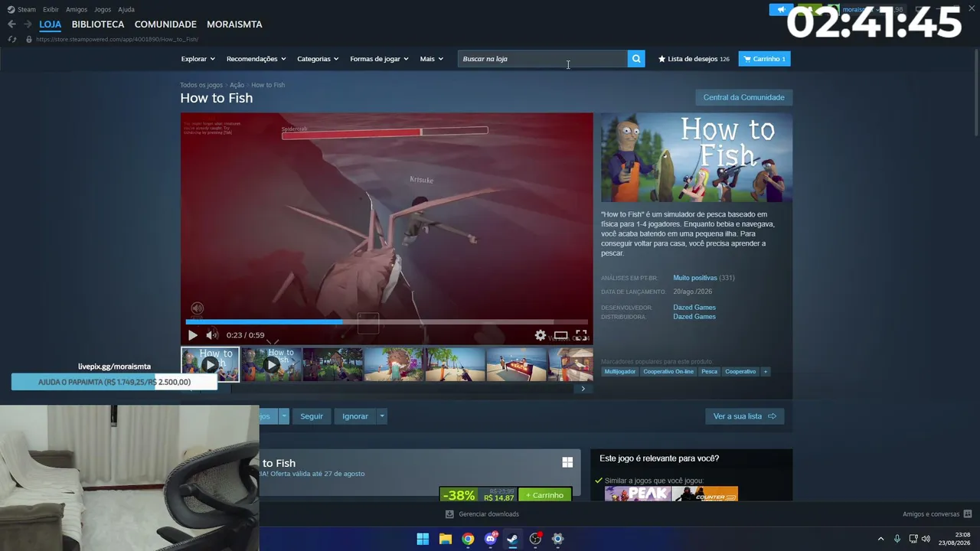Click the next arrow on screenshot strip
Screen dimensions: 980x551
tap(583, 389)
